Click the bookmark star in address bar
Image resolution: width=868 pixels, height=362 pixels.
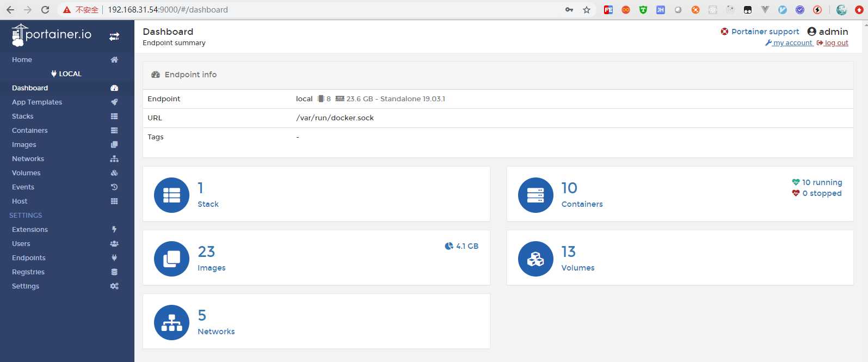click(x=587, y=10)
